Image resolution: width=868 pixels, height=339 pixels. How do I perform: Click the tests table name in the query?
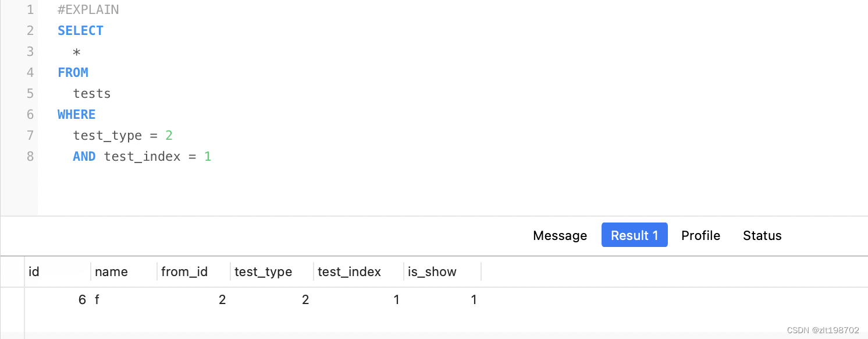pos(92,94)
